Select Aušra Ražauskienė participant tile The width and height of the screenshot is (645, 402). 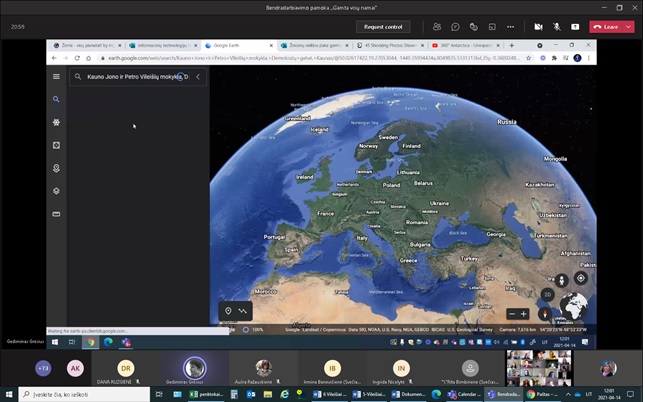[263, 368]
